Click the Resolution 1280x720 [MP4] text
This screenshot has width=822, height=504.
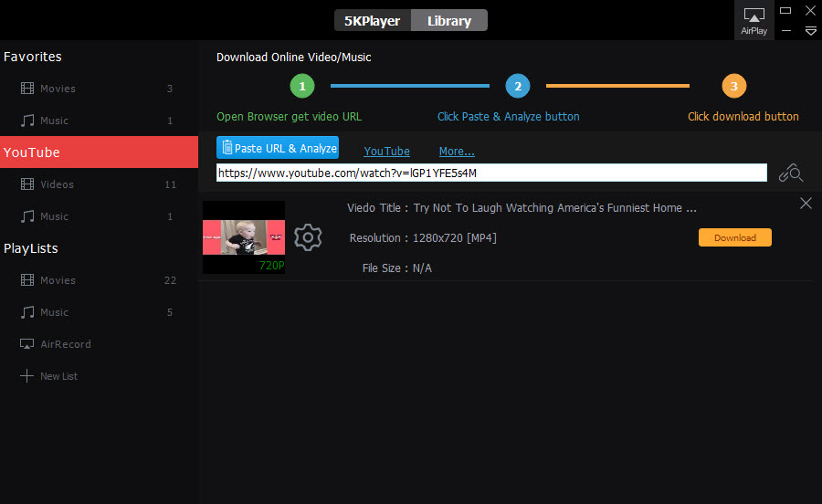423,238
